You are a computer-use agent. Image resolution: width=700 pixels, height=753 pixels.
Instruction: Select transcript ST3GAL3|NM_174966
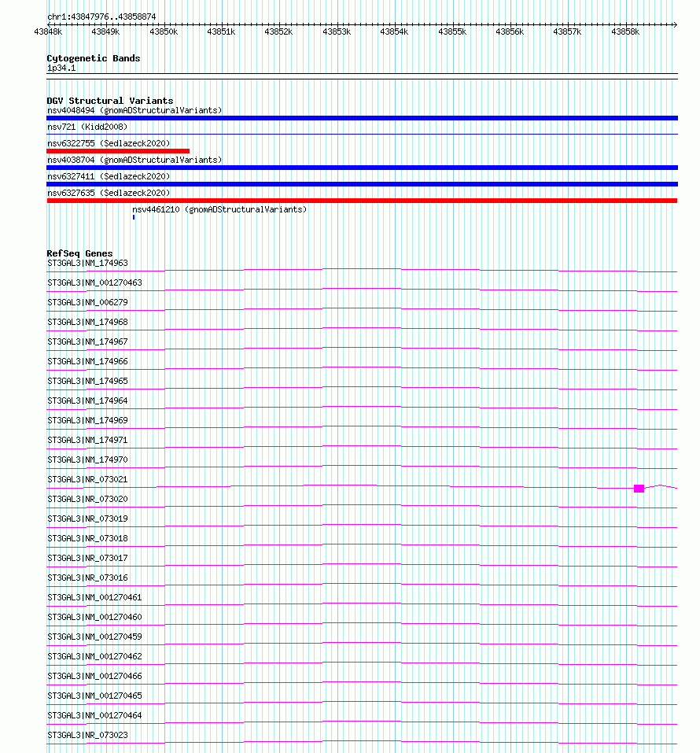point(88,362)
